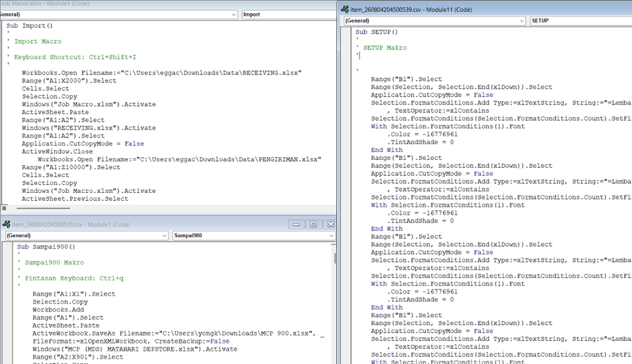The image size is (632, 364).
Task: Click the 'SETUP Makro' comment
Action: coord(385,47)
